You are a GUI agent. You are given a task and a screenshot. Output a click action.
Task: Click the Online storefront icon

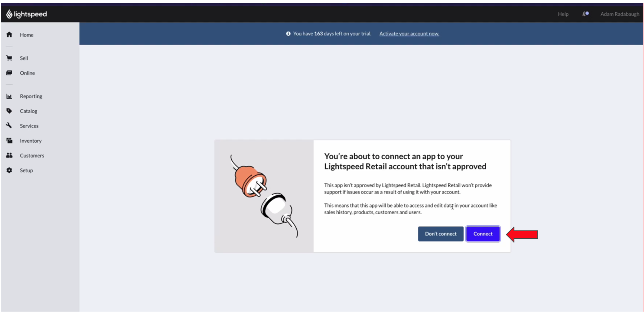[x=9, y=73]
